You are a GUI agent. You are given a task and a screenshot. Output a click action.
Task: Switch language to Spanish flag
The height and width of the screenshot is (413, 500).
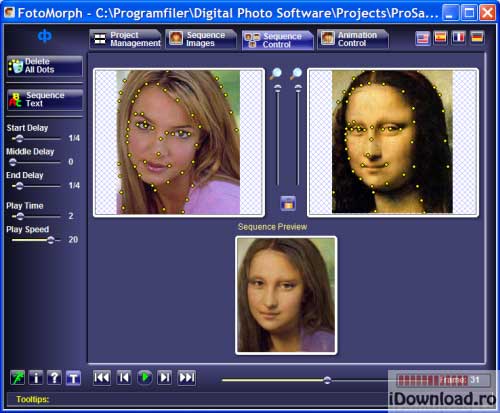441,37
